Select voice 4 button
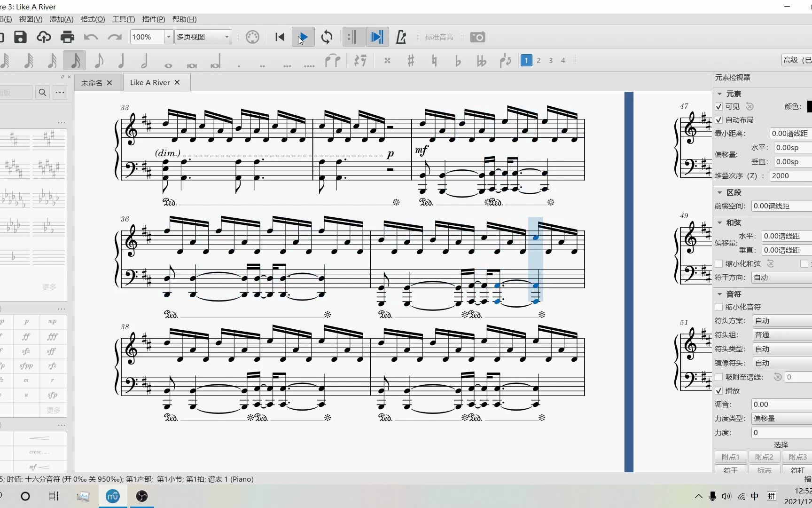 pyautogui.click(x=563, y=60)
